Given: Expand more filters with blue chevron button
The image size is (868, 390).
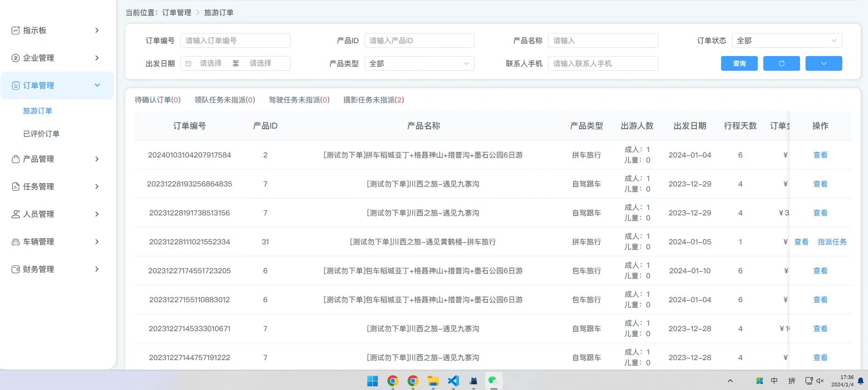Looking at the screenshot, I should (x=823, y=63).
